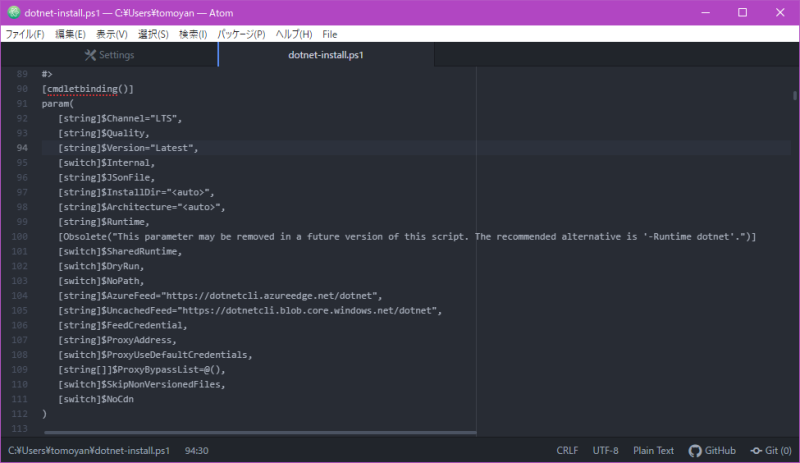Screen dimensions: 800x463
Task: Click the [switch]$NoCdn line
Action: [96, 400]
